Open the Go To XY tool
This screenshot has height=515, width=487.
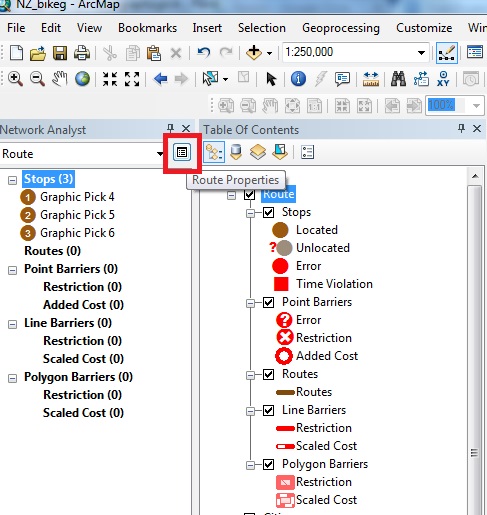pos(443,79)
